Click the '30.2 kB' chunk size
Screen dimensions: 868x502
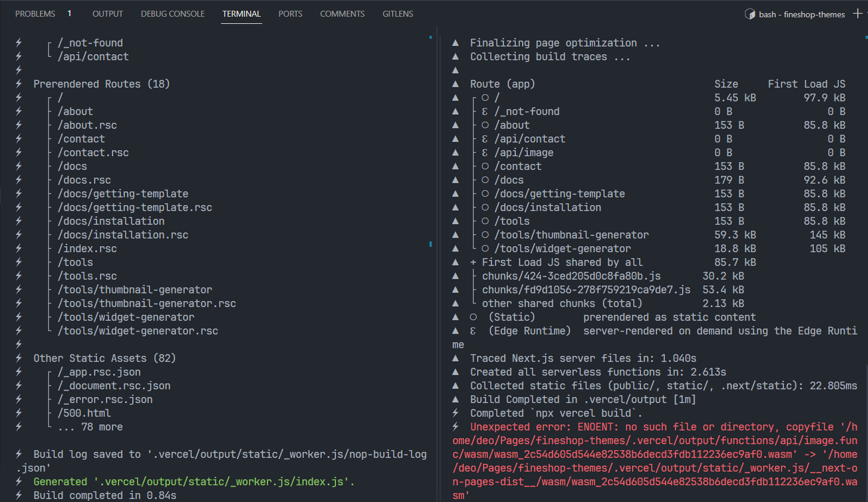pos(723,276)
